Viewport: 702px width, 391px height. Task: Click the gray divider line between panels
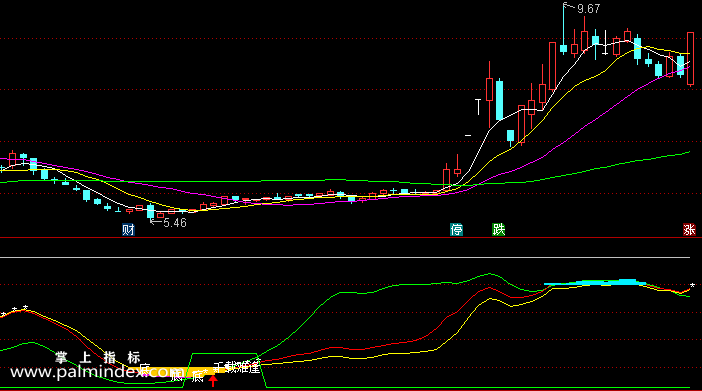point(345,258)
